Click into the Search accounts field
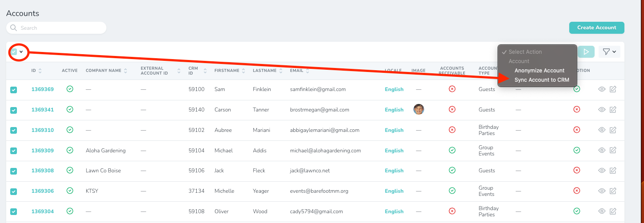644x223 pixels. click(x=60, y=28)
